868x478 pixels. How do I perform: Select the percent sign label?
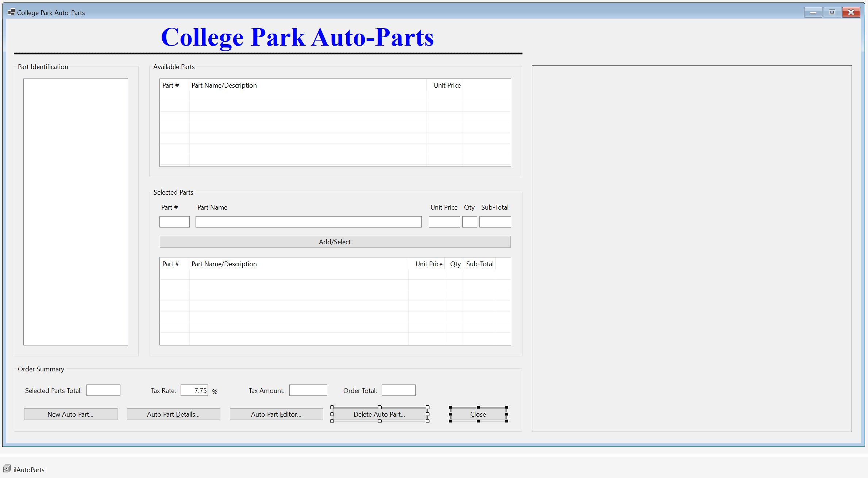[x=215, y=391]
